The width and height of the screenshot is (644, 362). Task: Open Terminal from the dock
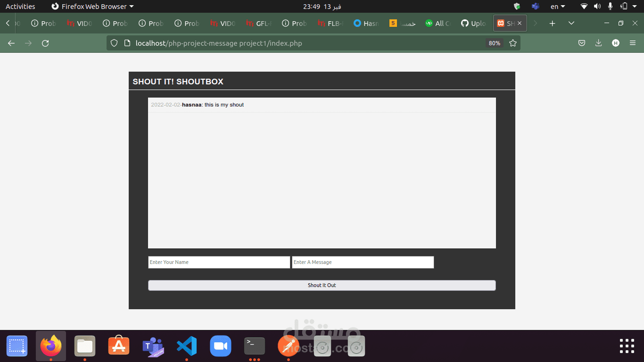click(255, 346)
